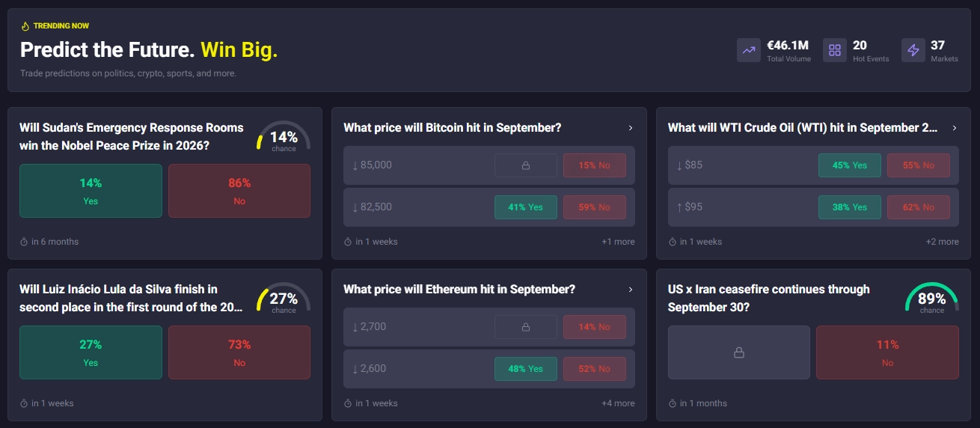Select 14% Yes on Sudan Nobel Prize
The height and width of the screenshot is (428, 980).
(x=91, y=191)
